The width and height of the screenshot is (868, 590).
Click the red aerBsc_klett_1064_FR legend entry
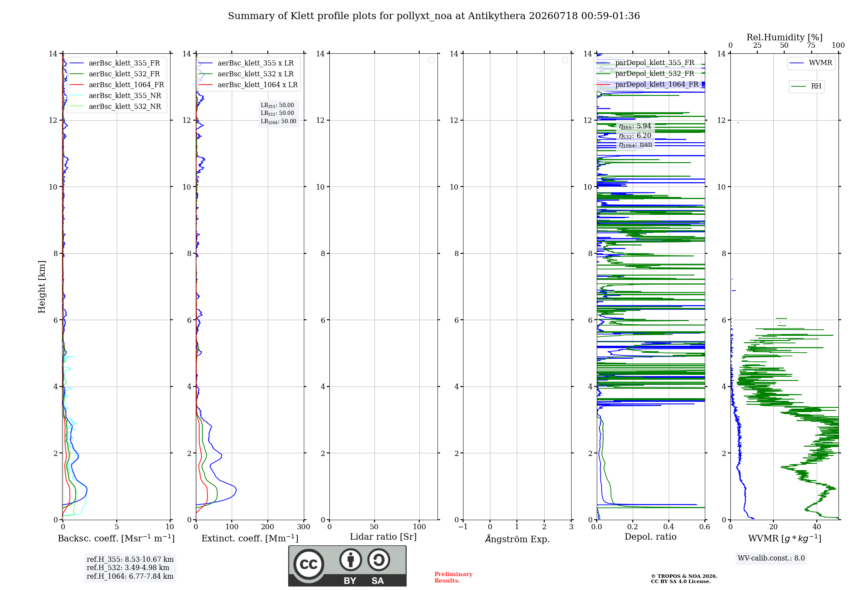[x=116, y=85]
